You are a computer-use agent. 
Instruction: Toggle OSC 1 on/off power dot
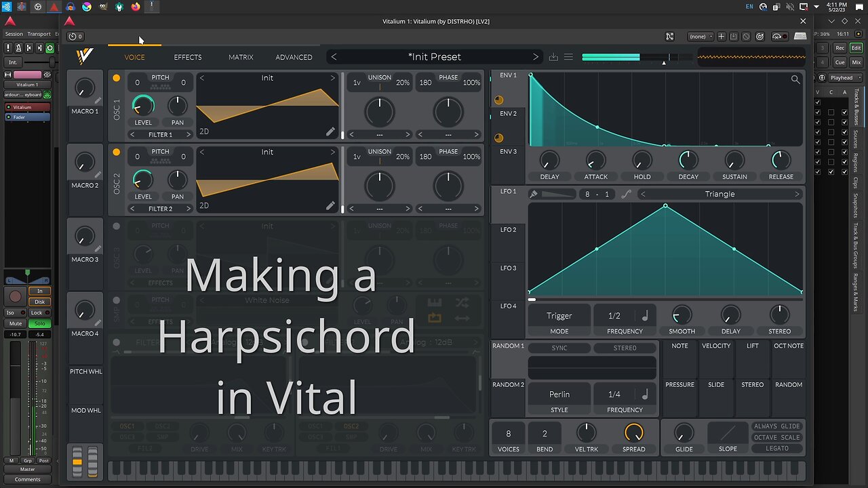coord(117,79)
